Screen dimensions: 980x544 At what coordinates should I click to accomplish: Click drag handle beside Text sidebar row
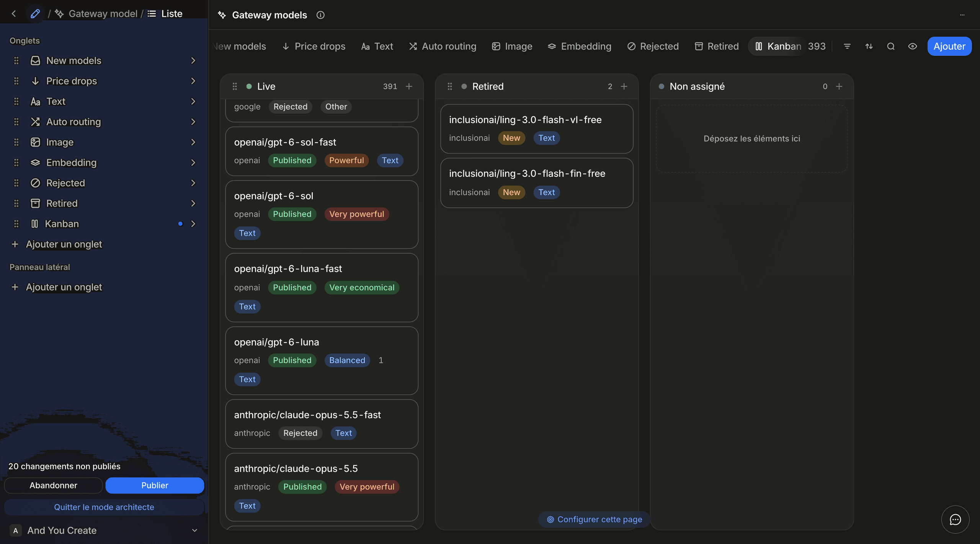[16, 101]
